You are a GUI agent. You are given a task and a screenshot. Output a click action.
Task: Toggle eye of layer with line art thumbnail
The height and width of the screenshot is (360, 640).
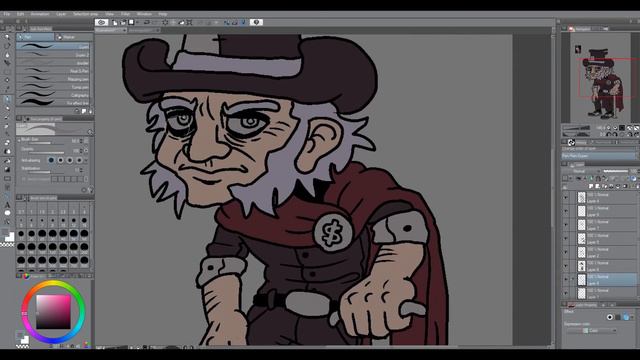[566, 266]
